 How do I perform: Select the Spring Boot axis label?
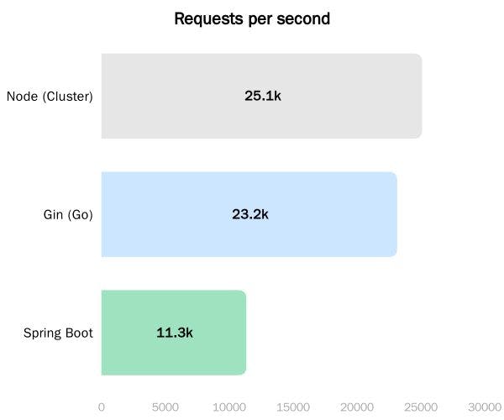point(58,333)
